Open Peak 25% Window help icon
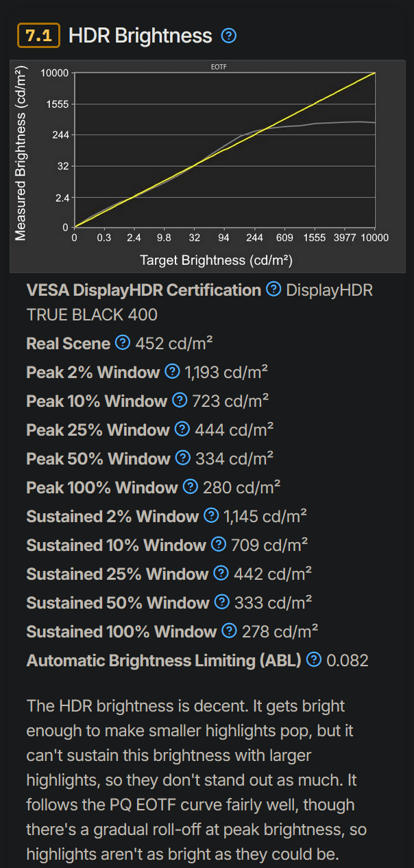The height and width of the screenshot is (868, 414). tap(182, 430)
